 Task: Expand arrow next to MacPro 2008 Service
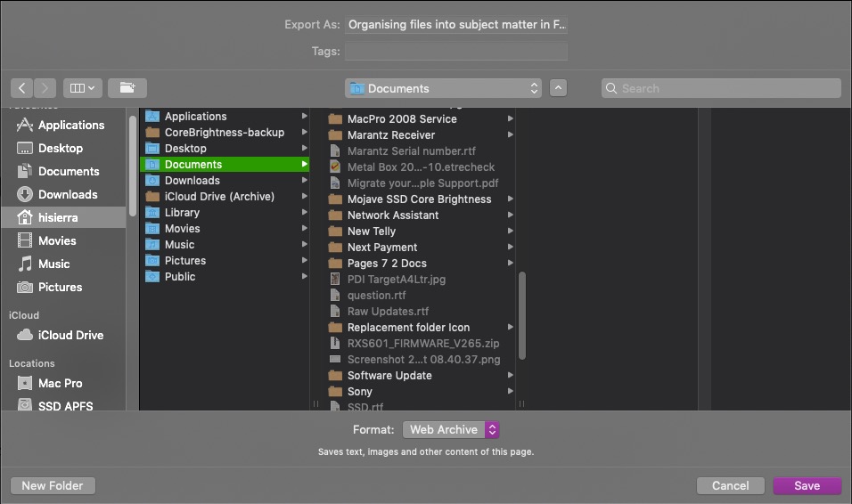(511, 118)
